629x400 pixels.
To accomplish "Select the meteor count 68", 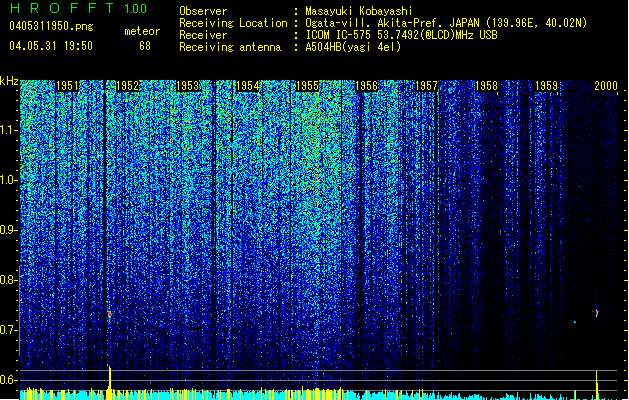I will tap(145, 46).
